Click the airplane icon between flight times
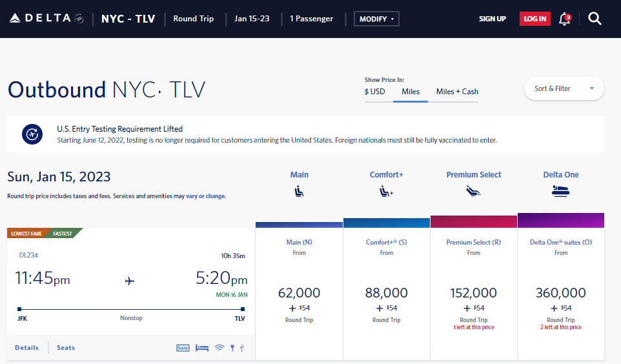The image size is (621, 364). (130, 281)
